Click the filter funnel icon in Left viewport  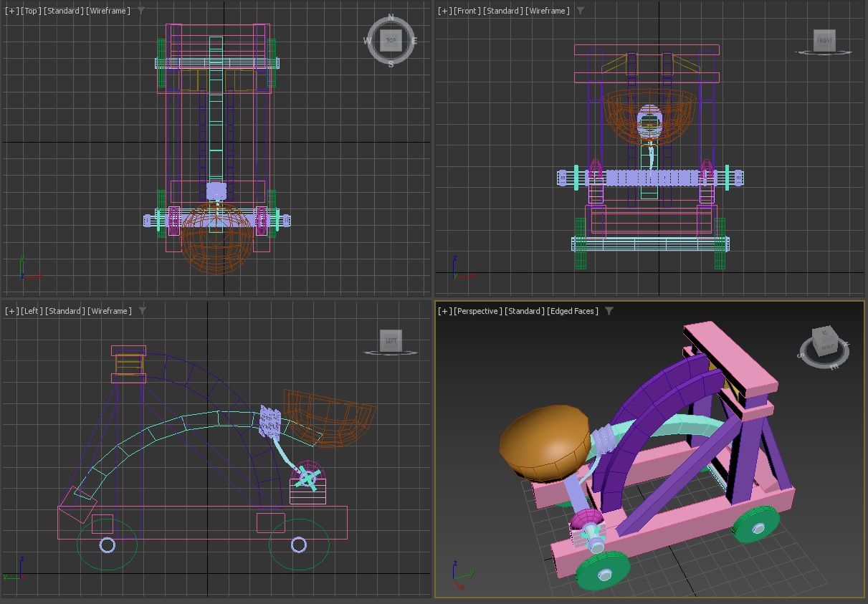coord(142,311)
